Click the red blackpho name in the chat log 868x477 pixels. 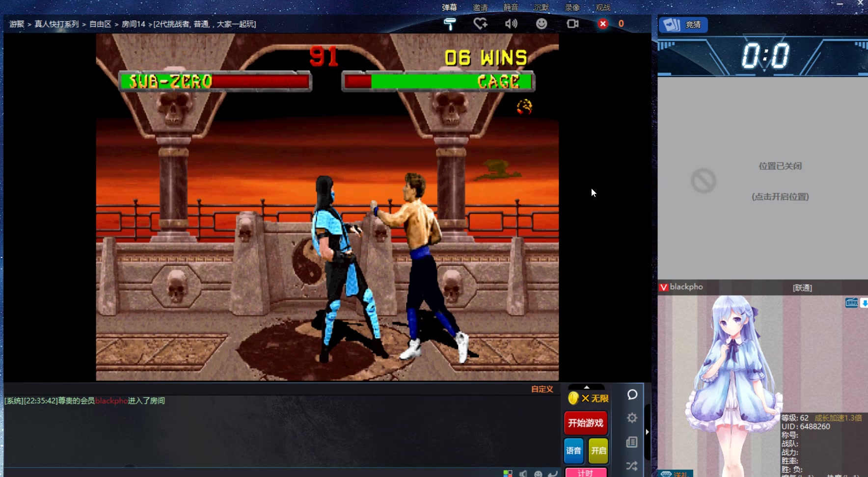[x=111, y=401]
